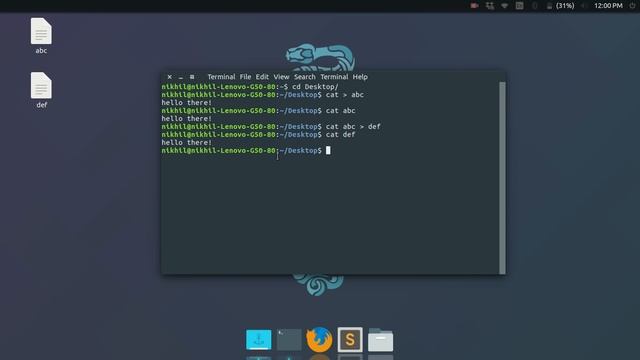
Task: Open the Terminal menu next to Help
Action: point(334,77)
